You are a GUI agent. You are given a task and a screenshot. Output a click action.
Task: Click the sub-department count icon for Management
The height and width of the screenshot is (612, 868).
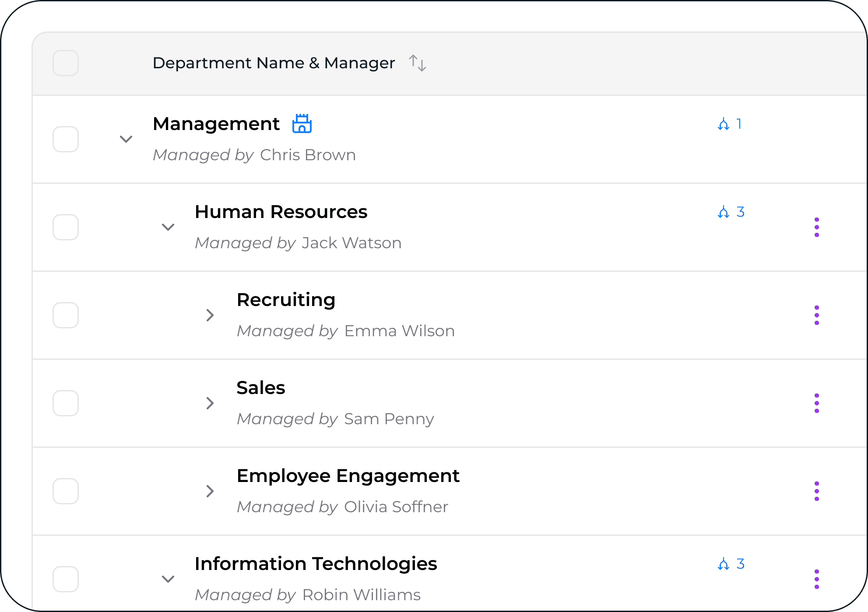tap(724, 124)
